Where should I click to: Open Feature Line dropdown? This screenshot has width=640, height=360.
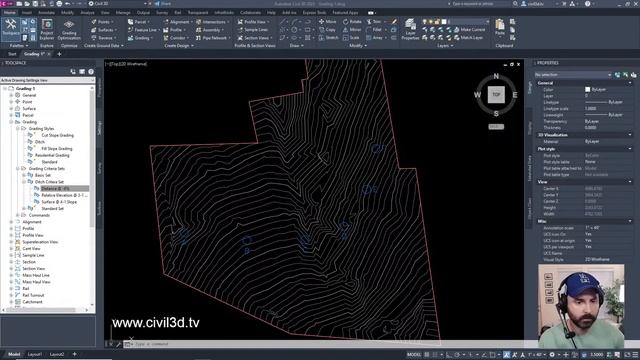[143, 30]
